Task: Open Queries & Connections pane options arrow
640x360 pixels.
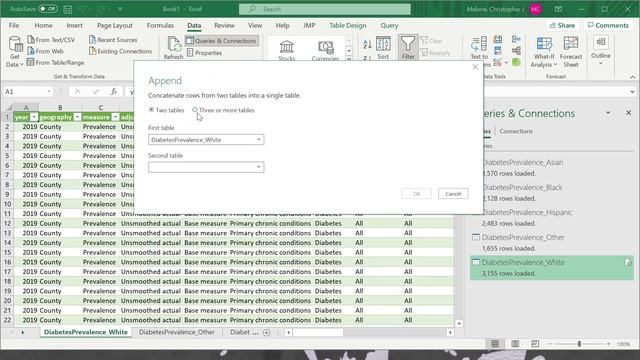Action: pyautogui.click(x=608, y=113)
